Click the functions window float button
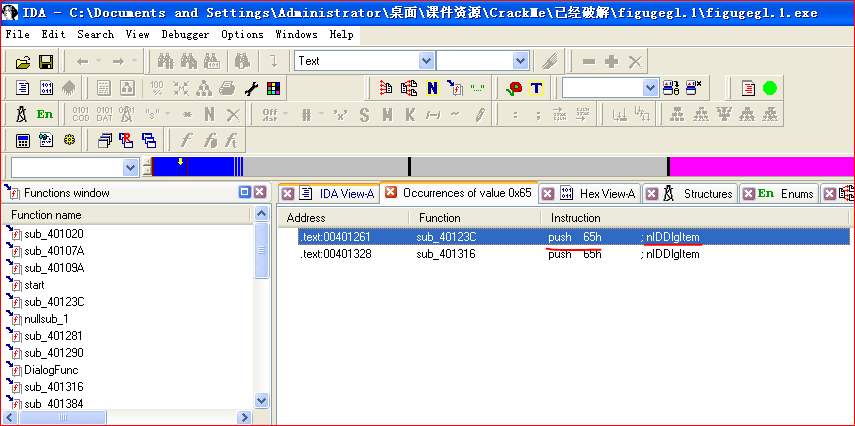Screen dimensions: 855x426 coord(245,192)
